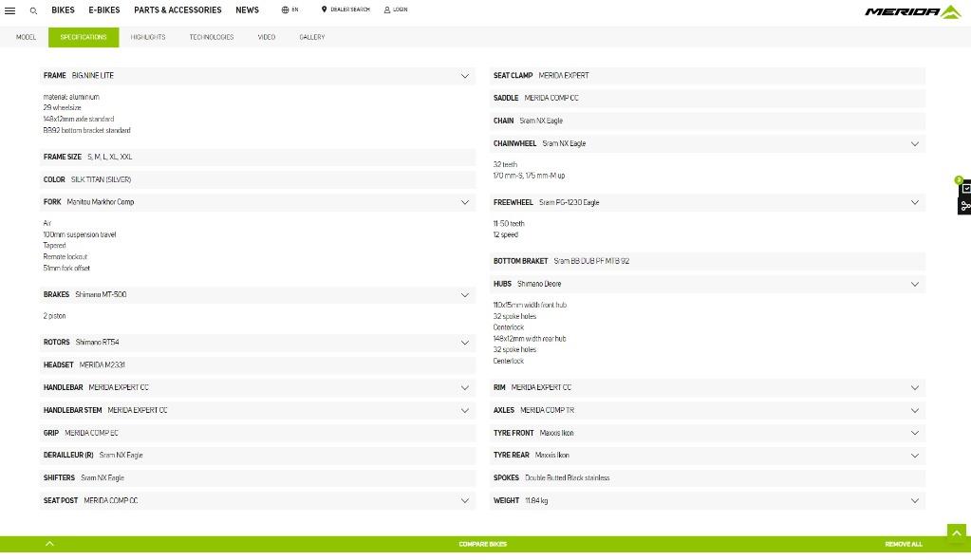Click 'BB92 bottom bracket standard' text
Screen dimensions: 971x560
[x=86, y=131]
